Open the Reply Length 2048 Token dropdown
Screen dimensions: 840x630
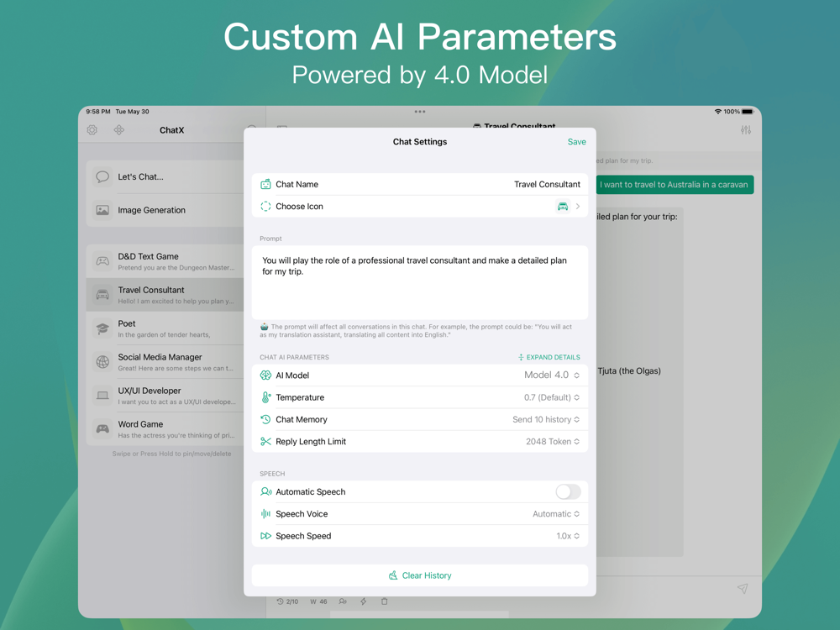[553, 442]
